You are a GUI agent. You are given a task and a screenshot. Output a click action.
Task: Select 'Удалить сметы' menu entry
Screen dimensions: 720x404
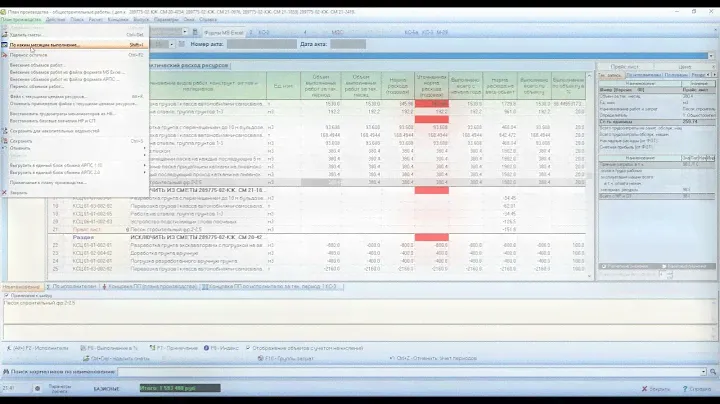tap(30, 34)
